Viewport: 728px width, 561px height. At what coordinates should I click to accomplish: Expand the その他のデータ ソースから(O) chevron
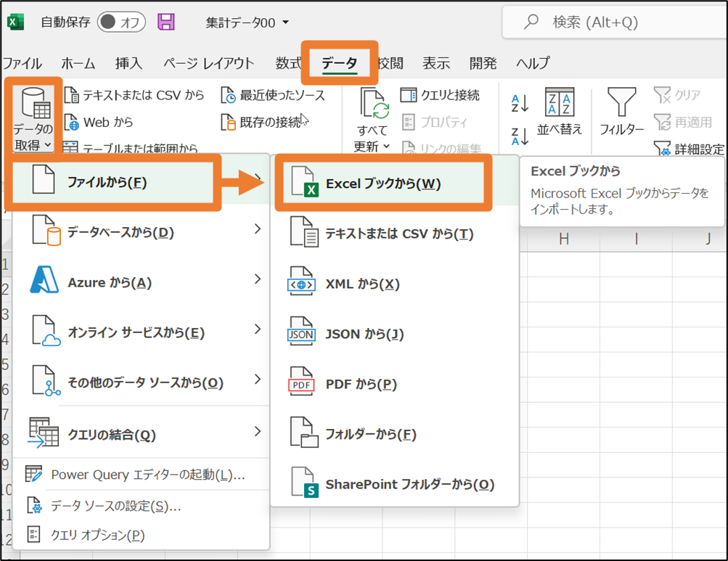pos(258,379)
